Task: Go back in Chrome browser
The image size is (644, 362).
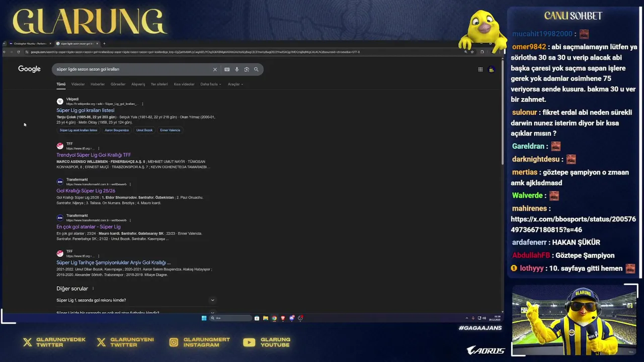Action: pyautogui.click(x=5, y=52)
